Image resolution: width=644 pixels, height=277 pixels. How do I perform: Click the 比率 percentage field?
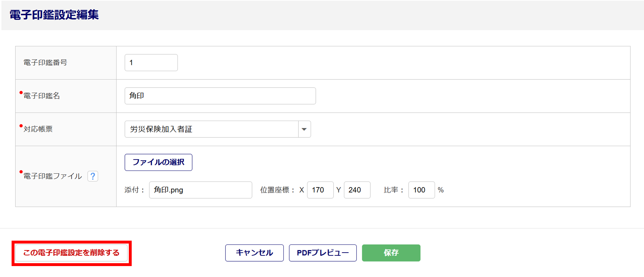pyautogui.click(x=421, y=190)
